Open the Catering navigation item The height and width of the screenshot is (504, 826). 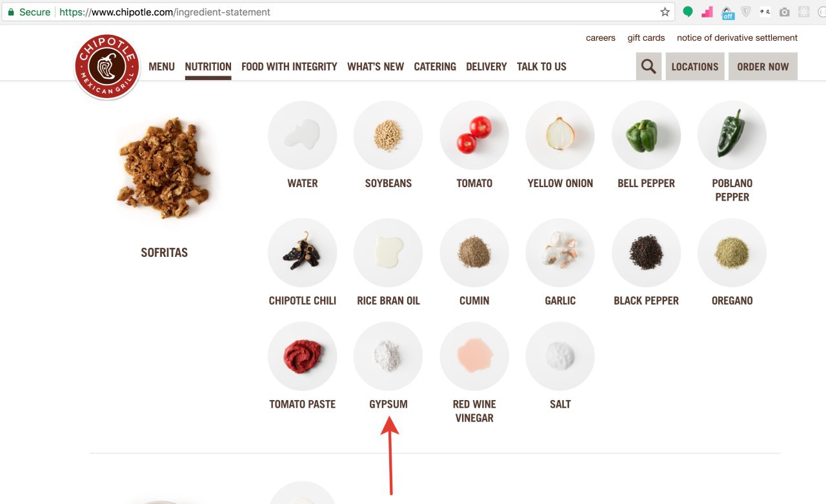[x=435, y=66]
